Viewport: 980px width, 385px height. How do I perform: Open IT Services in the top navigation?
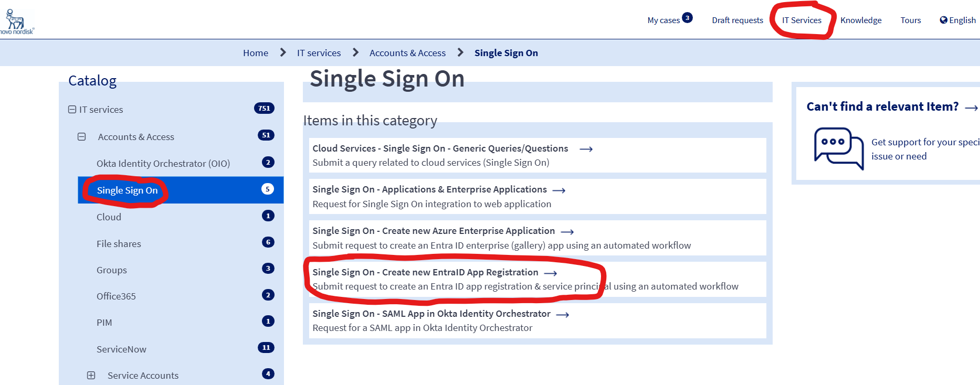pos(802,20)
